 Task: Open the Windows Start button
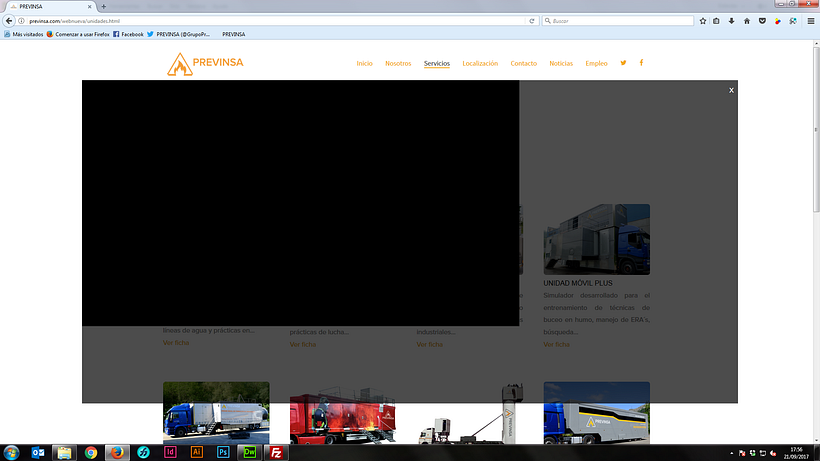(x=12, y=453)
